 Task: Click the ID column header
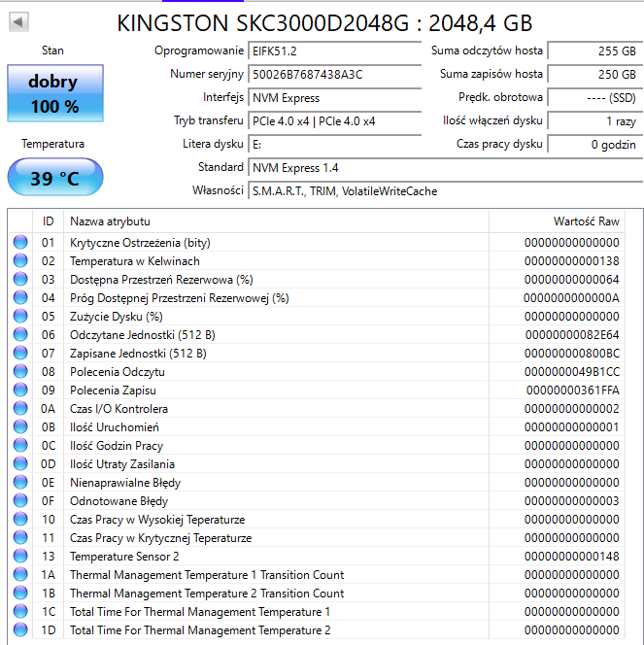[49, 221]
